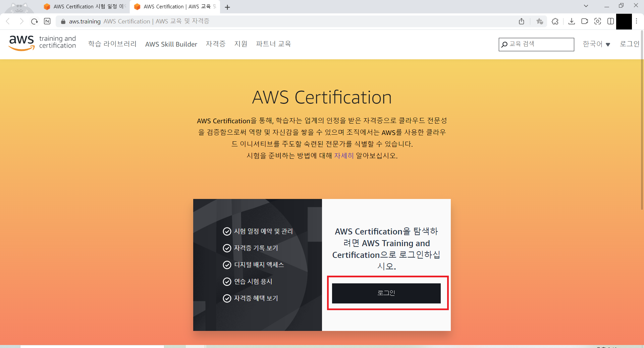Click the lock icon in address bar
The image size is (644, 348).
[63, 21]
